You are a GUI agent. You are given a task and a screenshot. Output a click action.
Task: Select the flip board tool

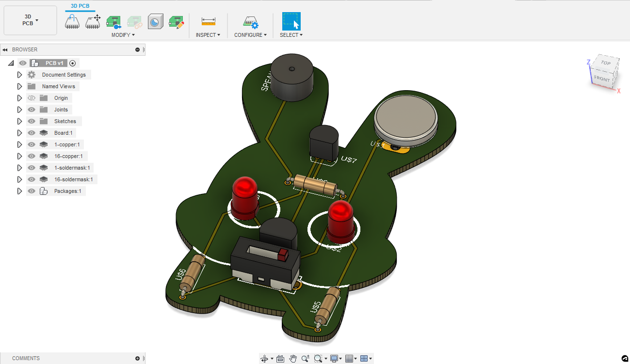click(72, 22)
